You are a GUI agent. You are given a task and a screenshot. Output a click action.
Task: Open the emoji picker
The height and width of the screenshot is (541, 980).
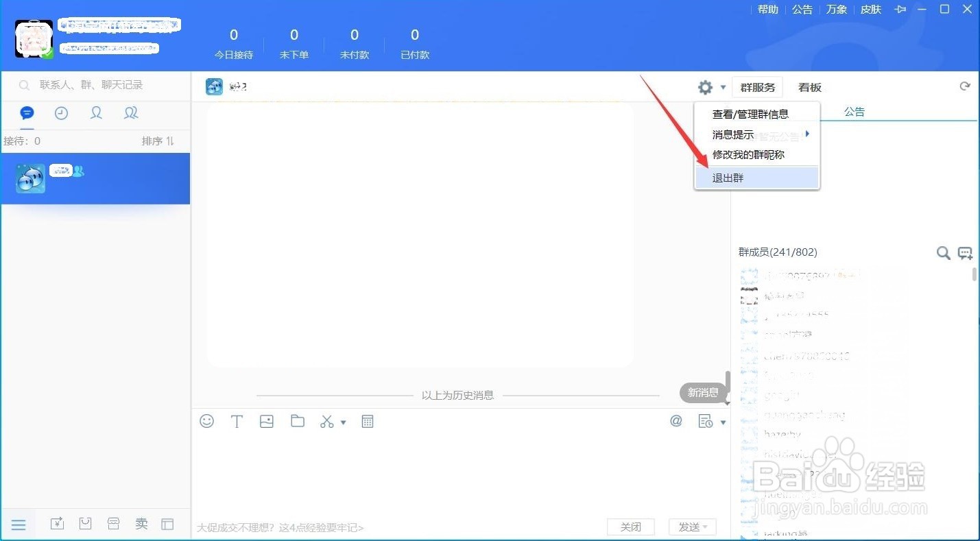[206, 421]
